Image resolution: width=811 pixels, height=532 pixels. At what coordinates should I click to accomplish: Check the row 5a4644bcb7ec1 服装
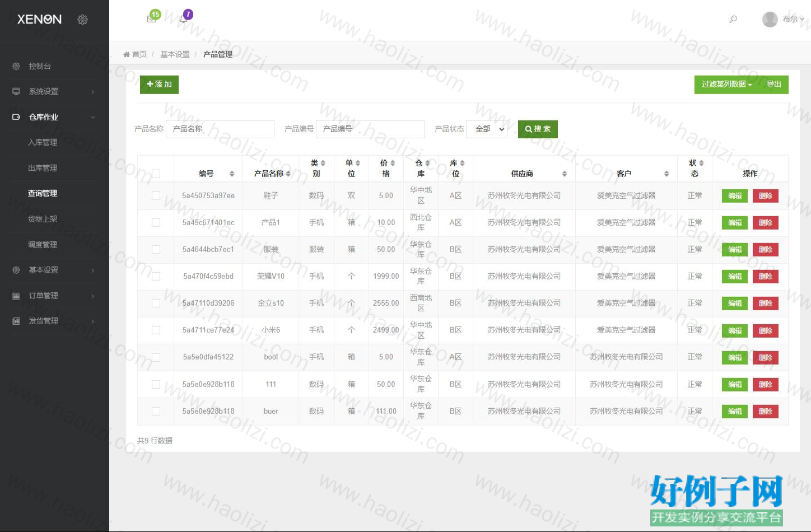coord(156,249)
